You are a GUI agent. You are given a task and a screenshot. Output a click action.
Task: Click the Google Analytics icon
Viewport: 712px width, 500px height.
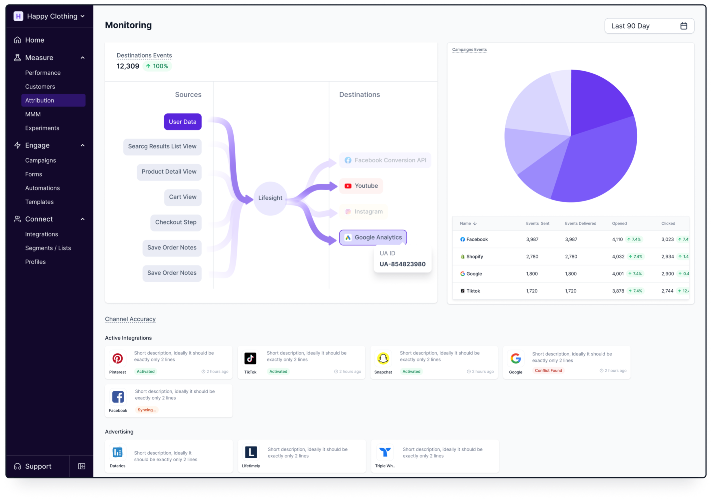pyautogui.click(x=348, y=238)
